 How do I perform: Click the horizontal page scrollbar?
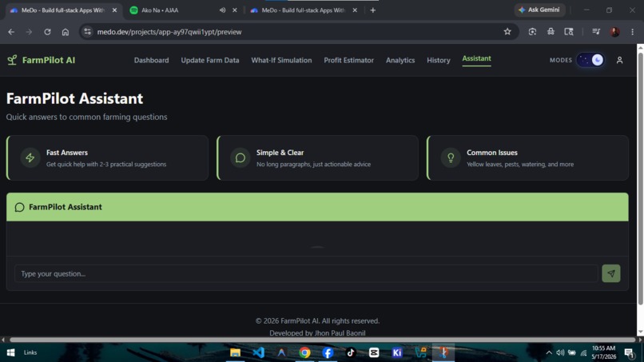point(323,340)
